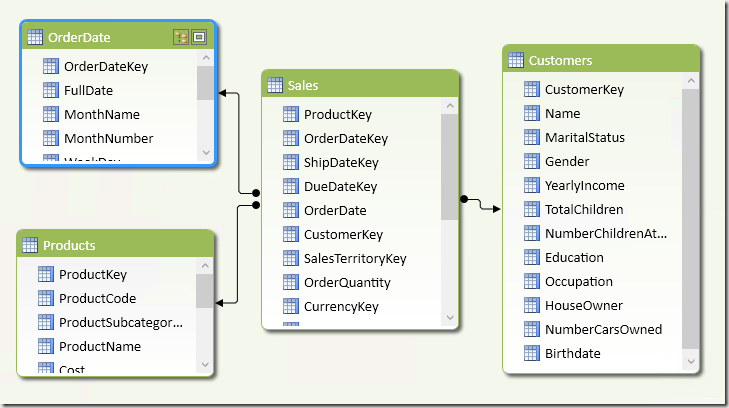This screenshot has height=408, width=729.
Task: Click the column icon beside Occupation
Action: point(532,281)
